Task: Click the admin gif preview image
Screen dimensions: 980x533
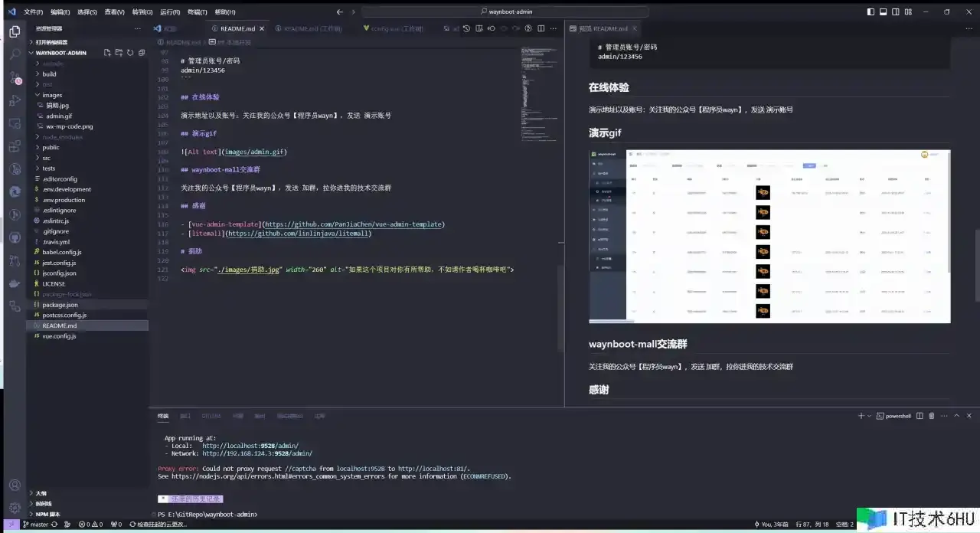Action: point(769,236)
